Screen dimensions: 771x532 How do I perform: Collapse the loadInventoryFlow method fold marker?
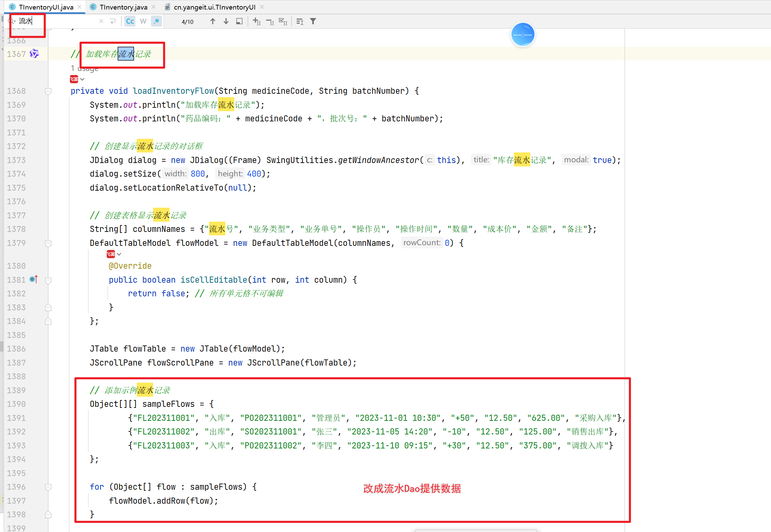48,91
